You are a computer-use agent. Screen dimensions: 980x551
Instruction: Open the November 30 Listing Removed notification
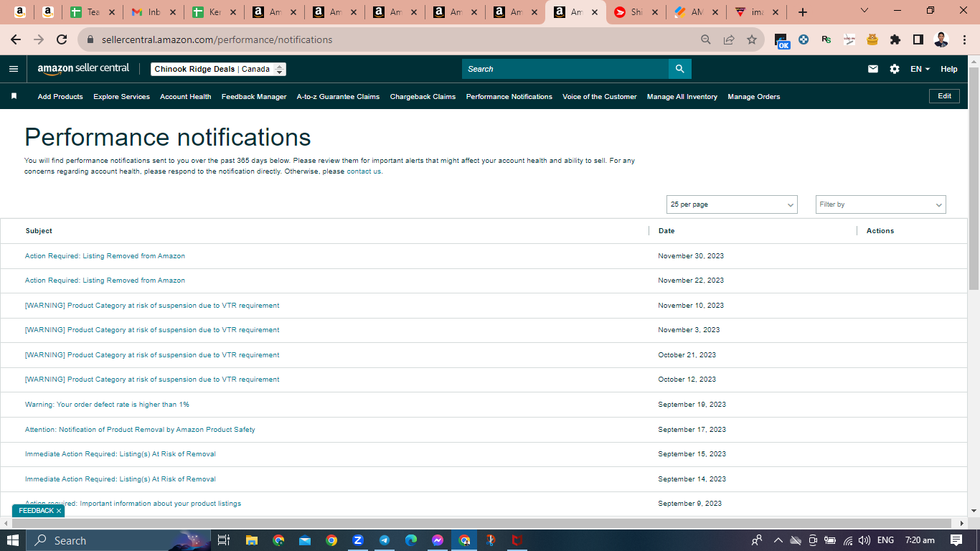(105, 256)
